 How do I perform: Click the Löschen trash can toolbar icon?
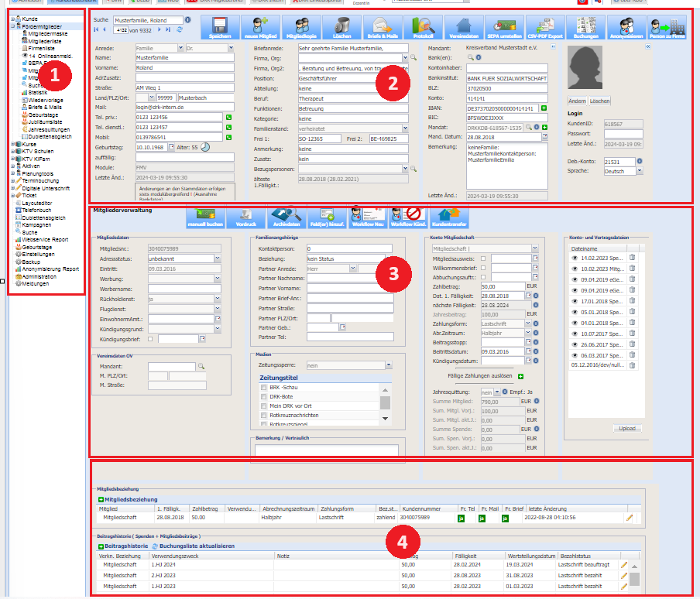(335, 26)
